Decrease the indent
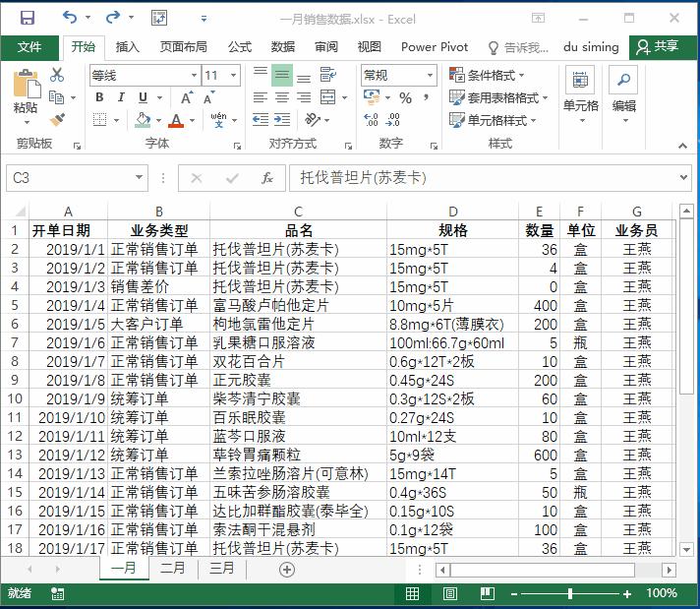The image size is (700, 609). click(x=261, y=120)
